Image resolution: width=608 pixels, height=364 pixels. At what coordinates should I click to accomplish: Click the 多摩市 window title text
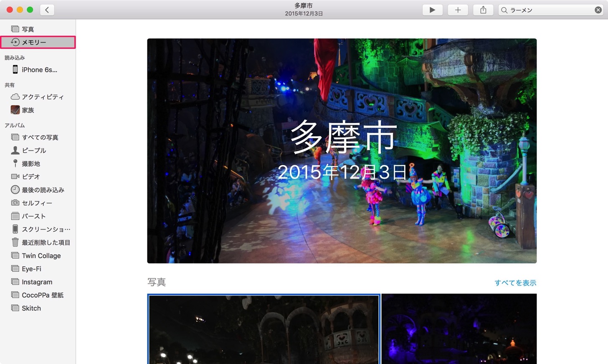(304, 6)
